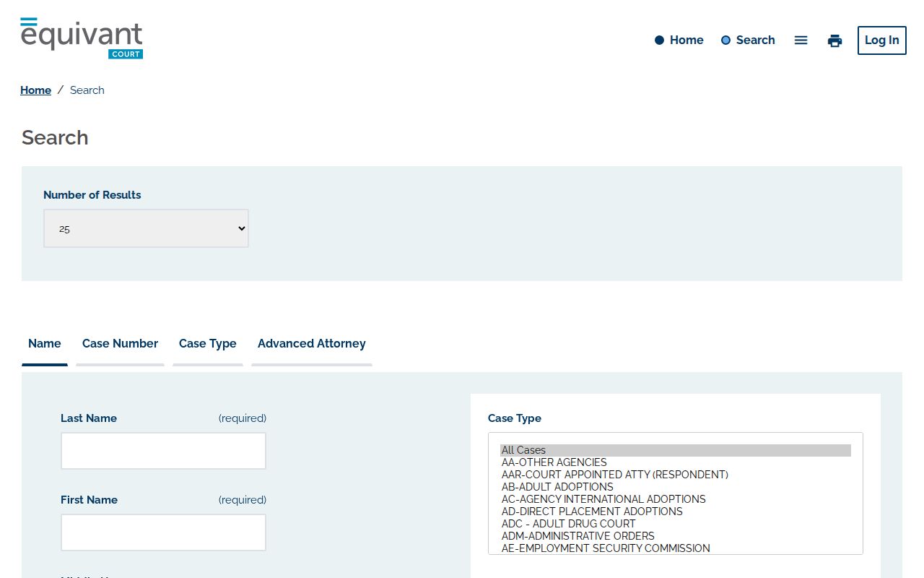Follow the Home breadcrumb link
This screenshot has width=924, height=578.
(x=35, y=90)
